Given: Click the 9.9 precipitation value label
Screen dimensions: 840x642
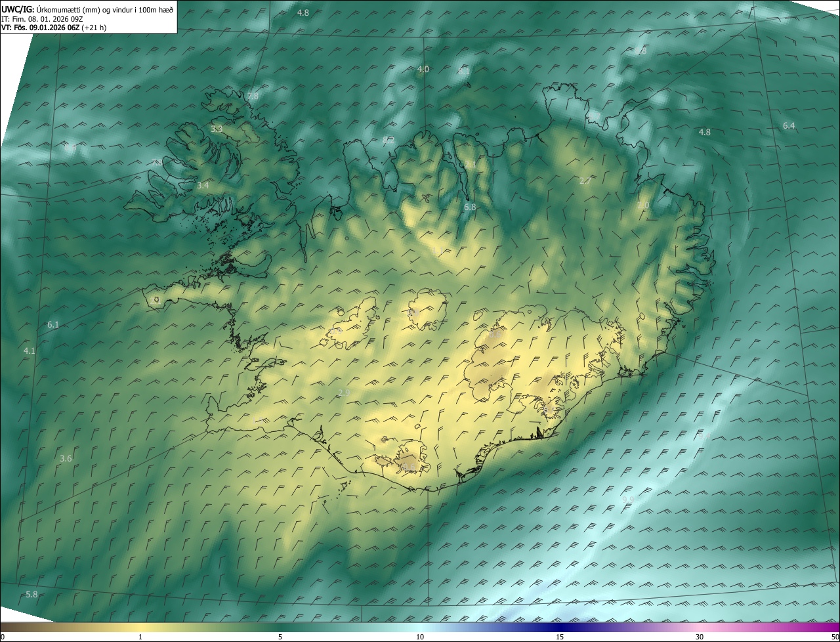Looking at the screenshot, I should coord(627,500).
